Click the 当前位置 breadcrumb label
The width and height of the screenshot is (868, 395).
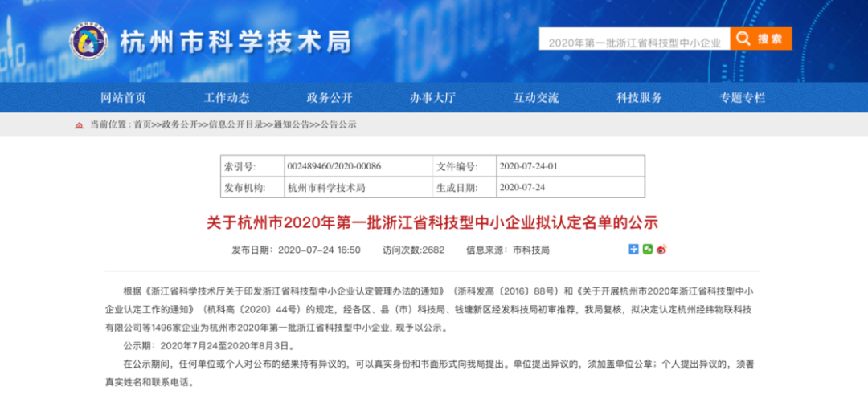[x=108, y=125]
